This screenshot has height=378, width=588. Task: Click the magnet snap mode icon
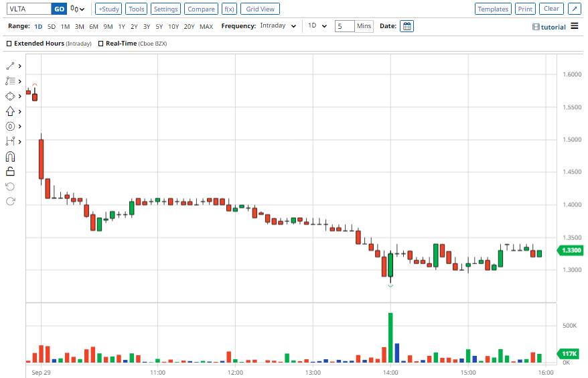click(x=10, y=157)
